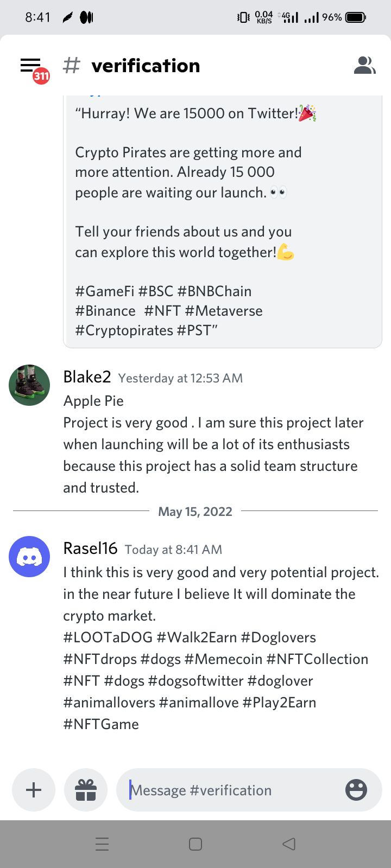Open the hamburger channel list menu

(x=30, y=65)
